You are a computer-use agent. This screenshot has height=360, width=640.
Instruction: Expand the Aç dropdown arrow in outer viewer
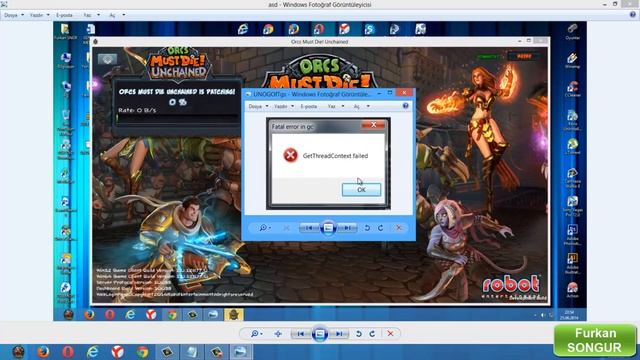(x=124, y=15)
